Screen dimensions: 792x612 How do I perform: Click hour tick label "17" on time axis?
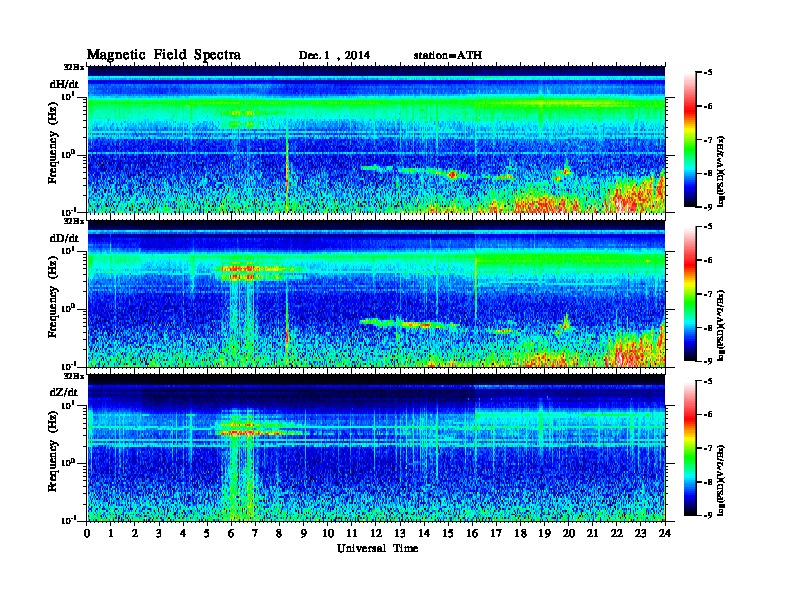(x=496, y=534)
